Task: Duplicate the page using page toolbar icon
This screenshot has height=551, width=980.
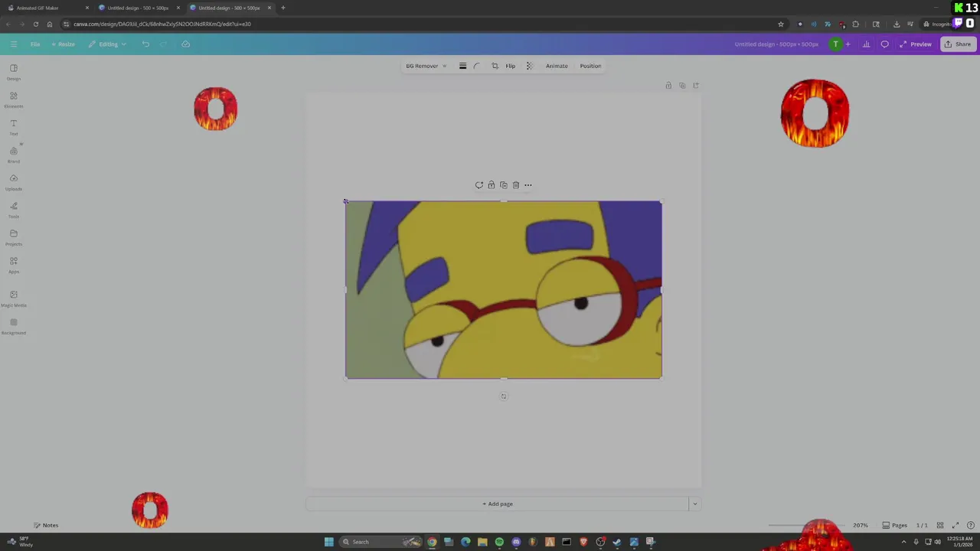Action: tap(682, 86)
